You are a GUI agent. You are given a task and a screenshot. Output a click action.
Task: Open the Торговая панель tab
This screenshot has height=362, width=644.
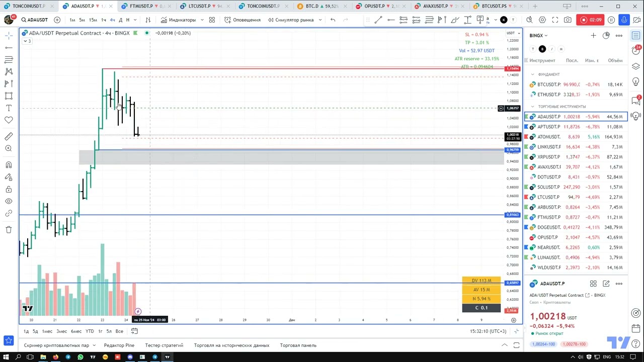tap(298, 345)
